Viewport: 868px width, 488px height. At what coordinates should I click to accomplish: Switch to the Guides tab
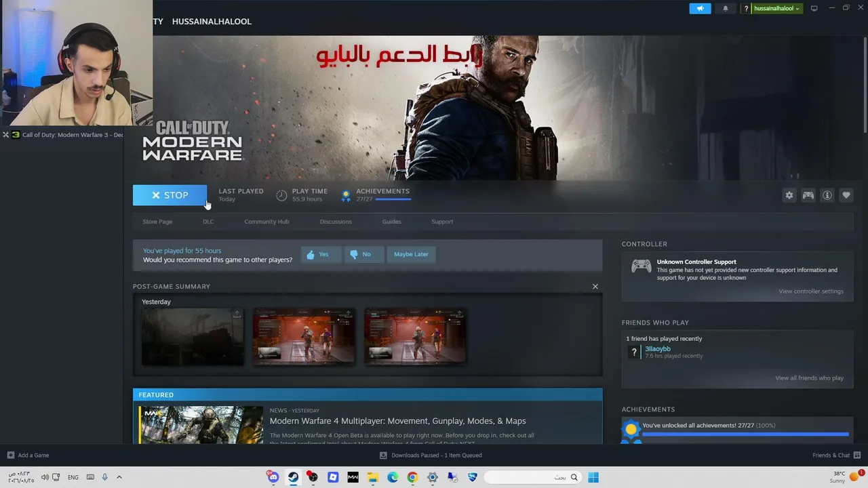(391, 222)
